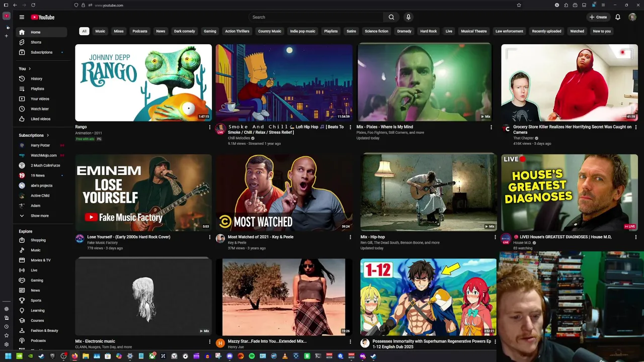Click the Create button

coord(598,17)
